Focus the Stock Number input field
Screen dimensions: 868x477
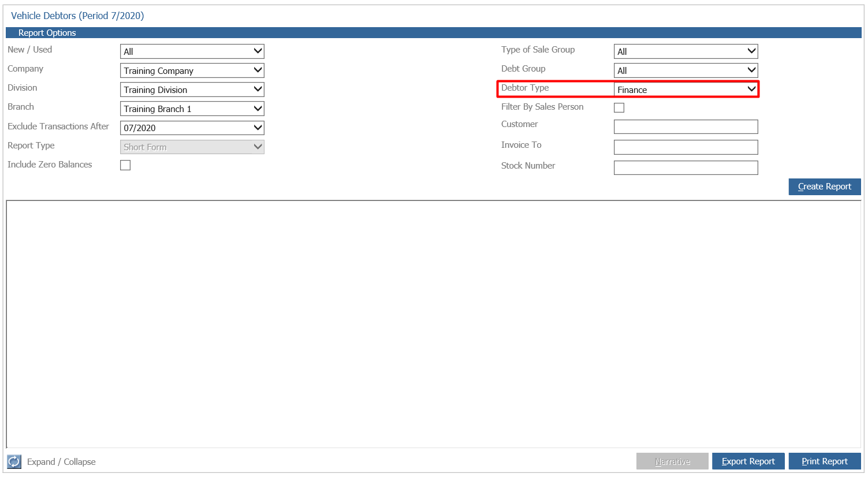686,167
